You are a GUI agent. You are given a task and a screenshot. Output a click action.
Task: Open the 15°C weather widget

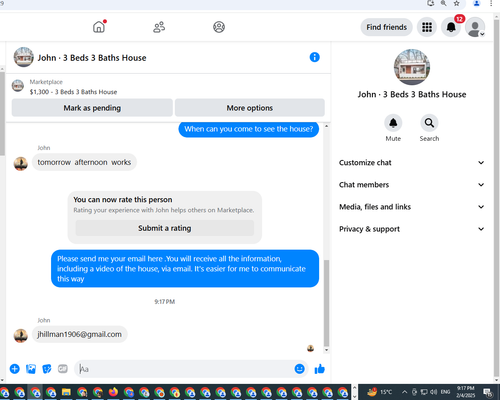[380, 392]
